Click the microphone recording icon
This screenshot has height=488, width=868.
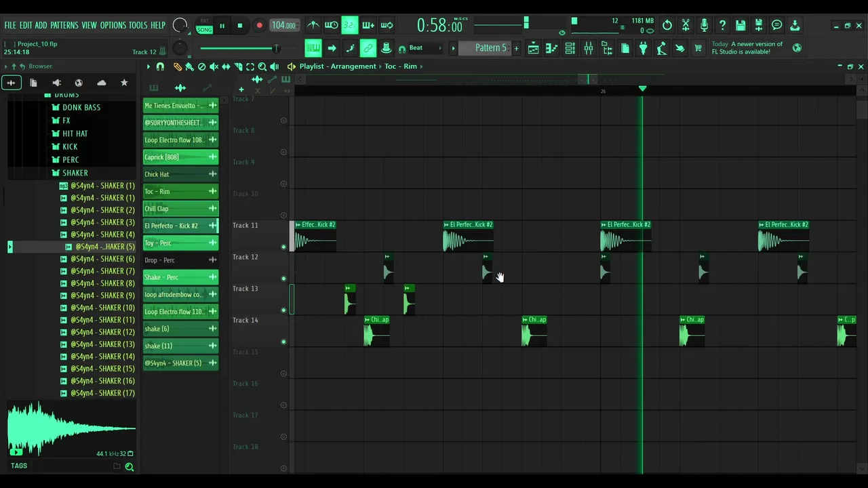[704, 26]
